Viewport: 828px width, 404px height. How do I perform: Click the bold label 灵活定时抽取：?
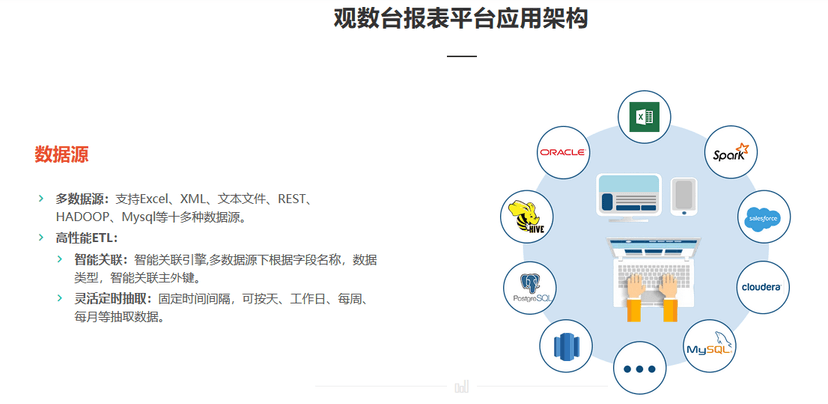115,299
